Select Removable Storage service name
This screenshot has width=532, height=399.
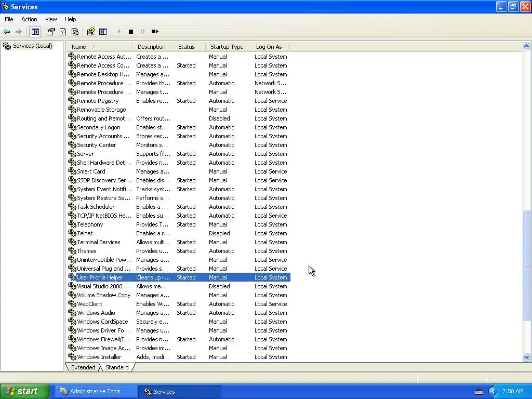101,110
